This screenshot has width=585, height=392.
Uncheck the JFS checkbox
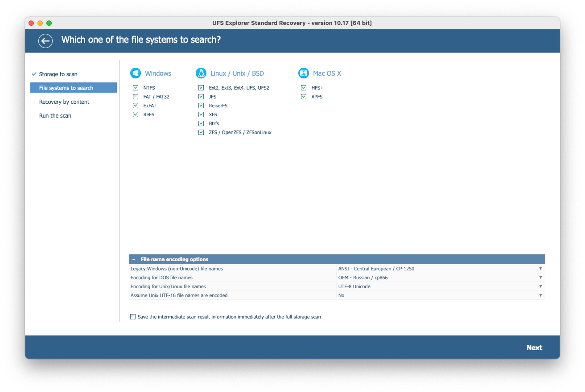201,97
